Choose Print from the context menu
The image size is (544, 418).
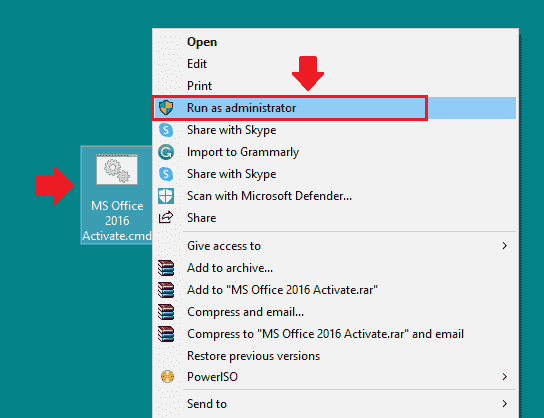[334, 86]
